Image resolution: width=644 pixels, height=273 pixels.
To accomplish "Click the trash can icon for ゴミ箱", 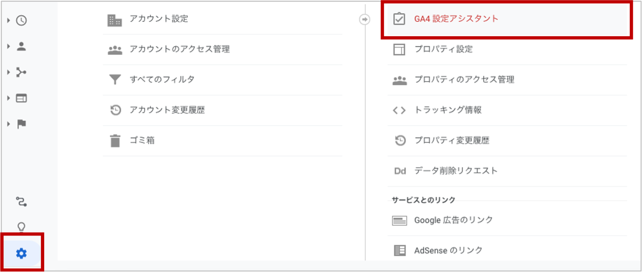I will coord(115,141).
